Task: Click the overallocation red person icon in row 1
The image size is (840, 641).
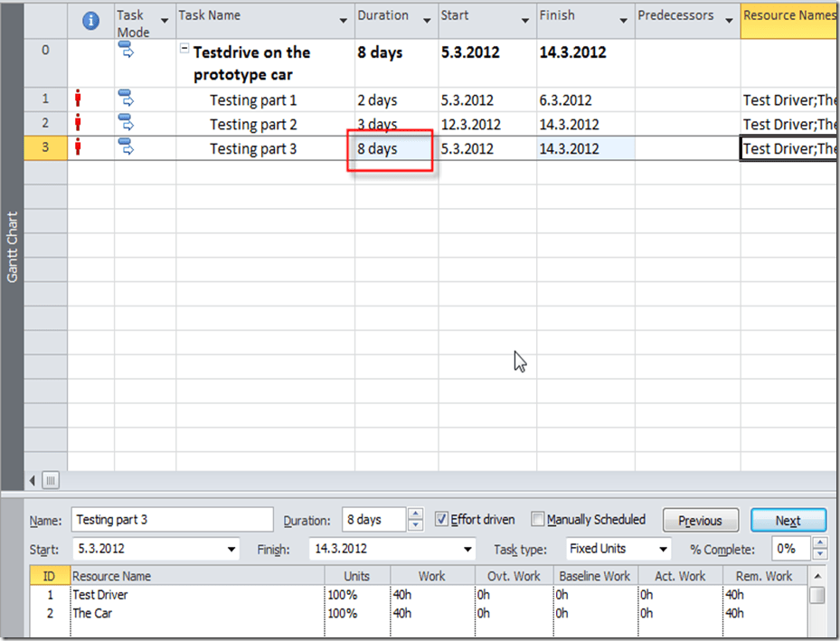Action: [79, 99]
